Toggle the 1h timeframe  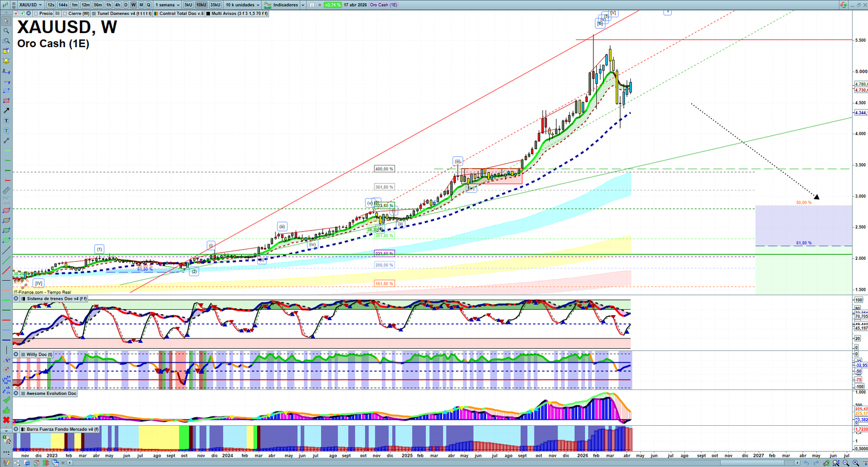108,5
